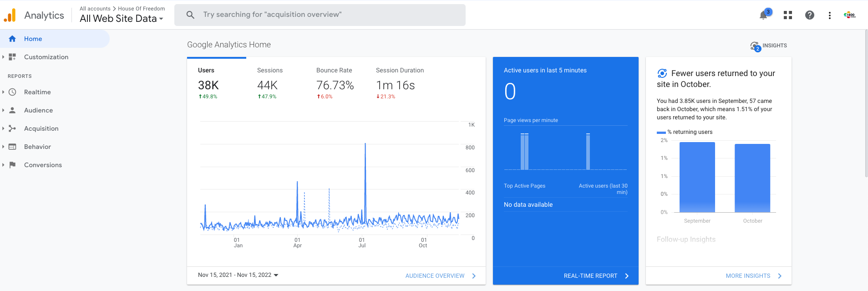Click the Follow-up Insights label
Viewport: 868px width, 291px height.
tap(686, 240)
